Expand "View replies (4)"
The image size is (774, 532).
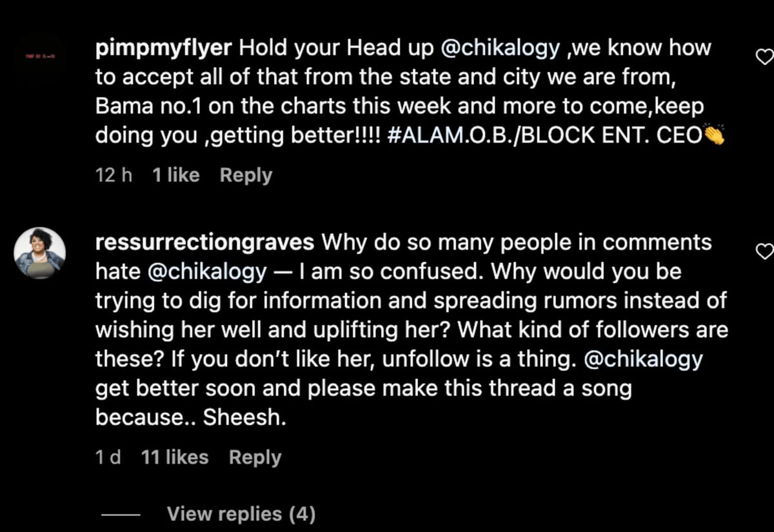click(241, 514)
